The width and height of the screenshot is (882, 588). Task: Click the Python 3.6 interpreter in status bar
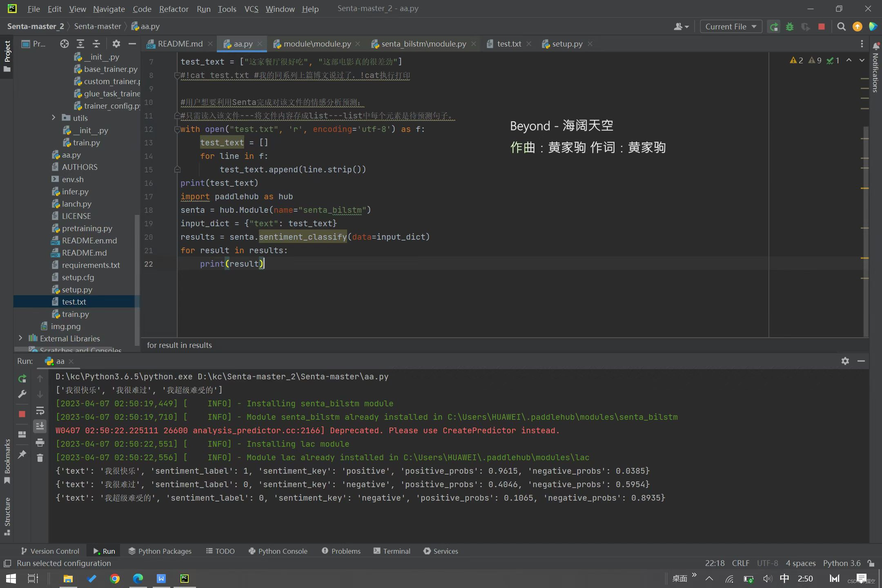(842, 563)
